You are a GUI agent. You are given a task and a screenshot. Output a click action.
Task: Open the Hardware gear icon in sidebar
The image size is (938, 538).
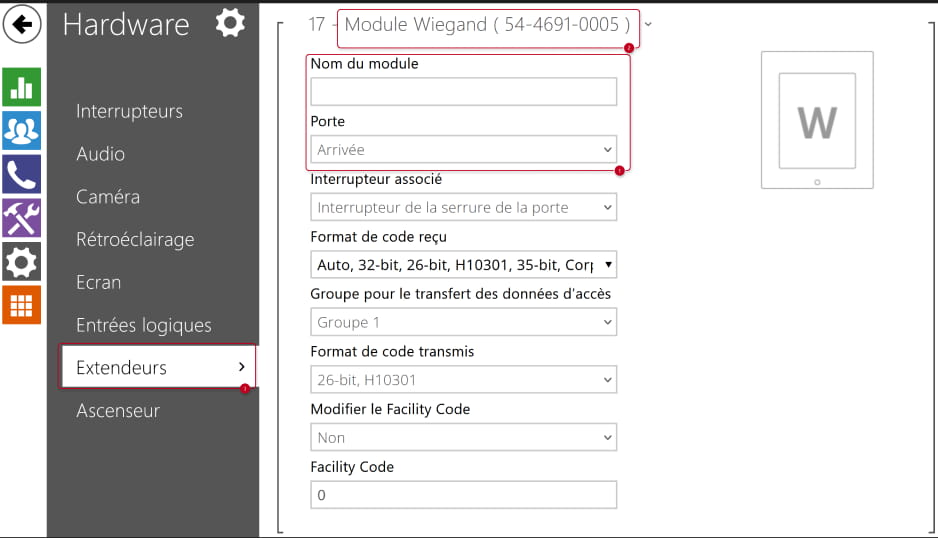pyautogui.click(x=22, y=262)
